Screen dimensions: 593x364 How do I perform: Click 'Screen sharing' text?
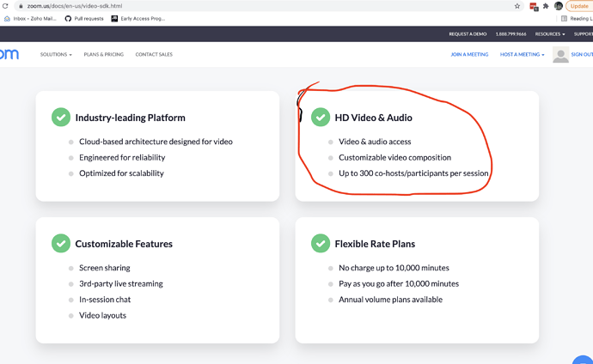pyautogui.click(x=104, y=268)
